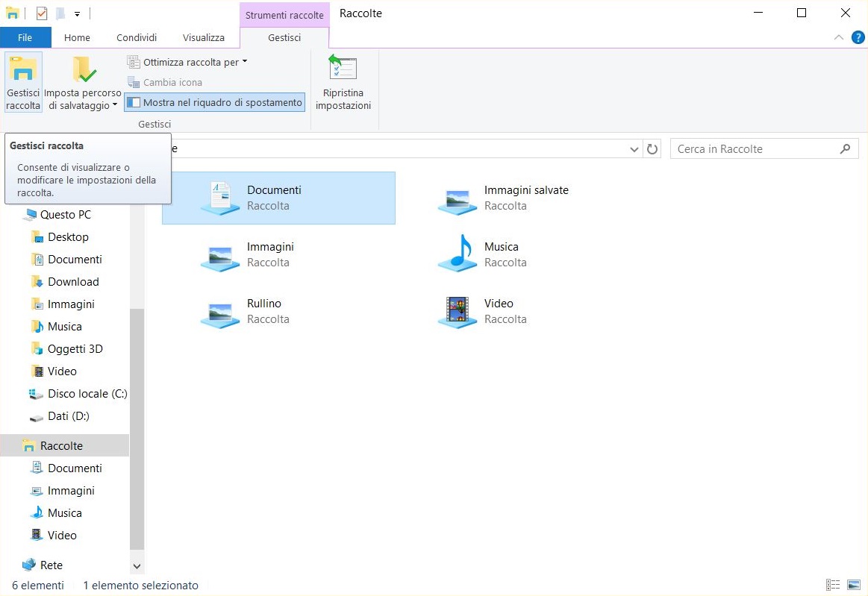
Task: Open the help question mark icon
Action: [x=858, y=37]
